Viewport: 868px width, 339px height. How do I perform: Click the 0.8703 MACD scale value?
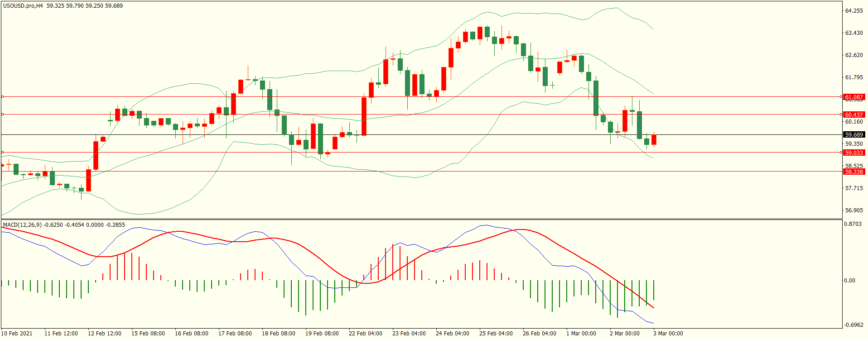854,224
